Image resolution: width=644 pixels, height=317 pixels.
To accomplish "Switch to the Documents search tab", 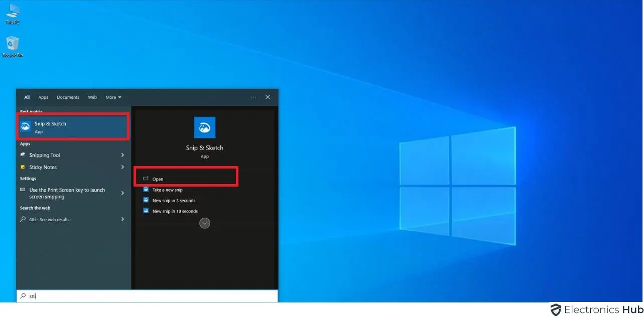I will (x=68, y=97).
